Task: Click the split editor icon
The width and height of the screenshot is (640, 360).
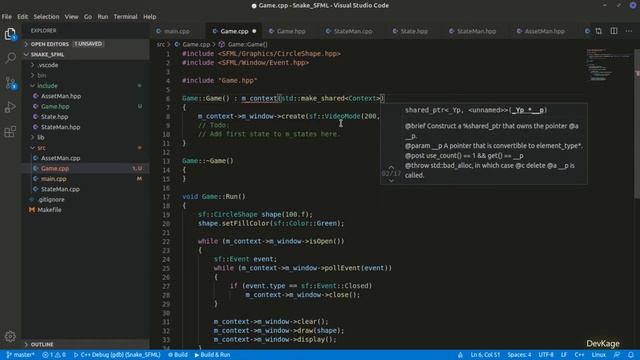Action: [613, 31]
